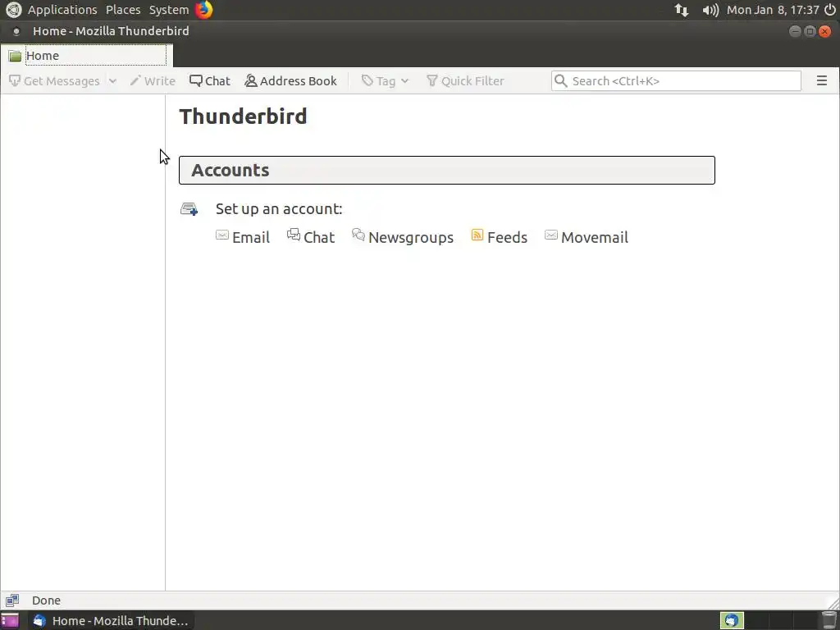This screenshot has width=840, height=630.
Task: Open the Chat toolbar button
Action: pyautogui.click(x=209, y=81)
